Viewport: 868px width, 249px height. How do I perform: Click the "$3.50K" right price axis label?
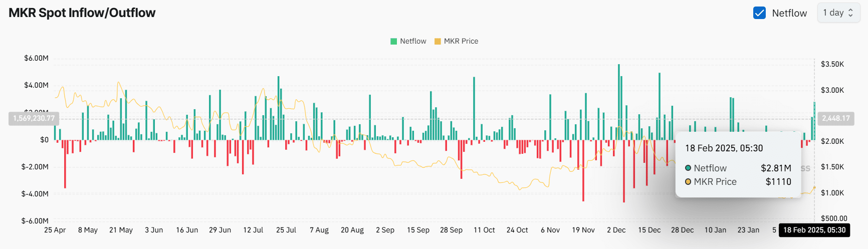(832, 64)
